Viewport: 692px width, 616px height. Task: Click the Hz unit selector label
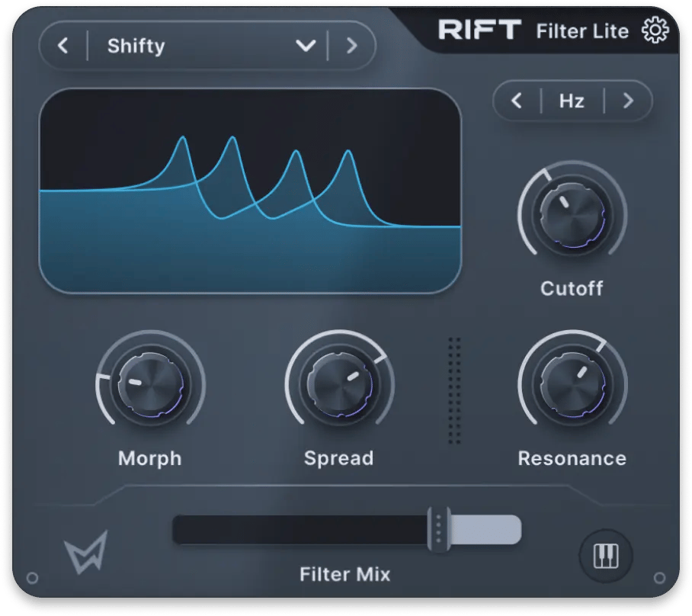[572, 101]
